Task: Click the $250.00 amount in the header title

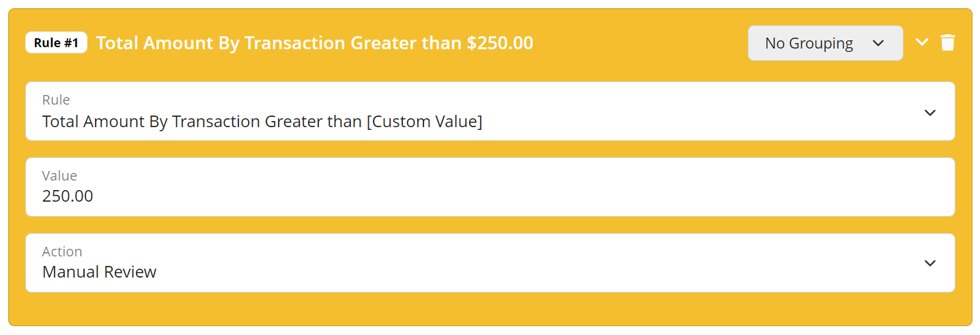Action: 500,43
